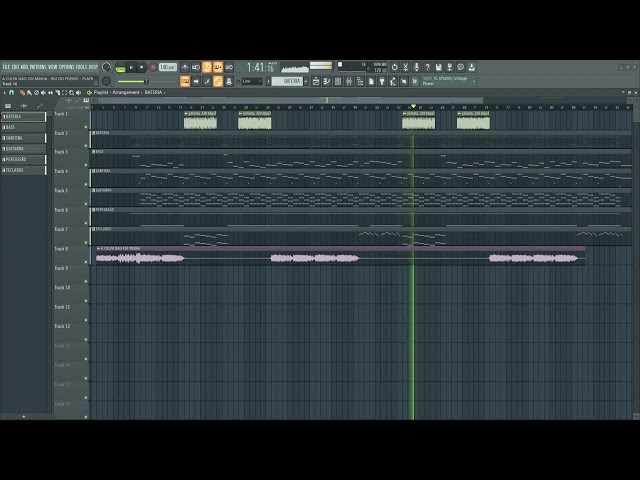Screen dimensions: 640x480
Task: Open the snap Line dropdown
Action: click(x=252, y=81)
